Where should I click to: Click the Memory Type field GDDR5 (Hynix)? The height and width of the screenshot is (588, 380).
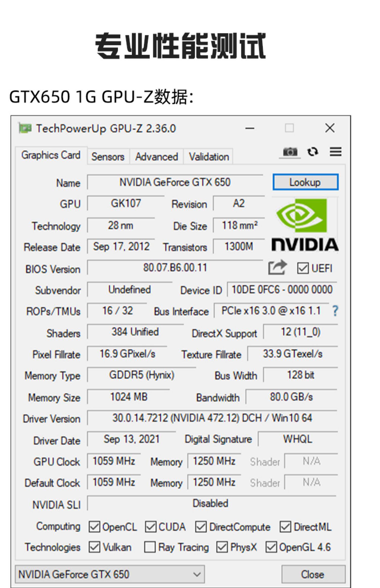click(x=142, y=375)
